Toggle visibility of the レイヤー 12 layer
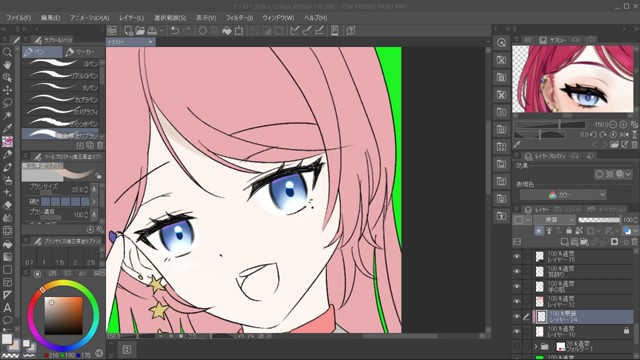The image size is (640, 360). pyautogui.click(x=517, y=301)
